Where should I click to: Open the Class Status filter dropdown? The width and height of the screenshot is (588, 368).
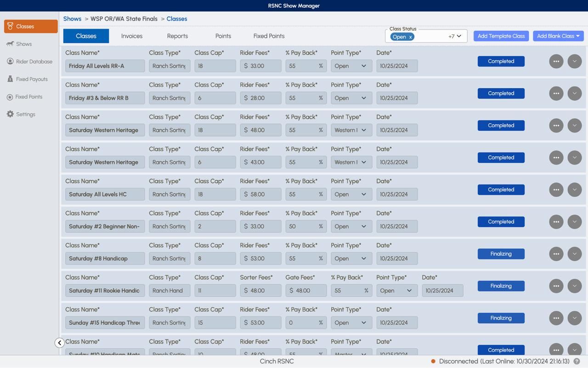(x=458, y=36)
